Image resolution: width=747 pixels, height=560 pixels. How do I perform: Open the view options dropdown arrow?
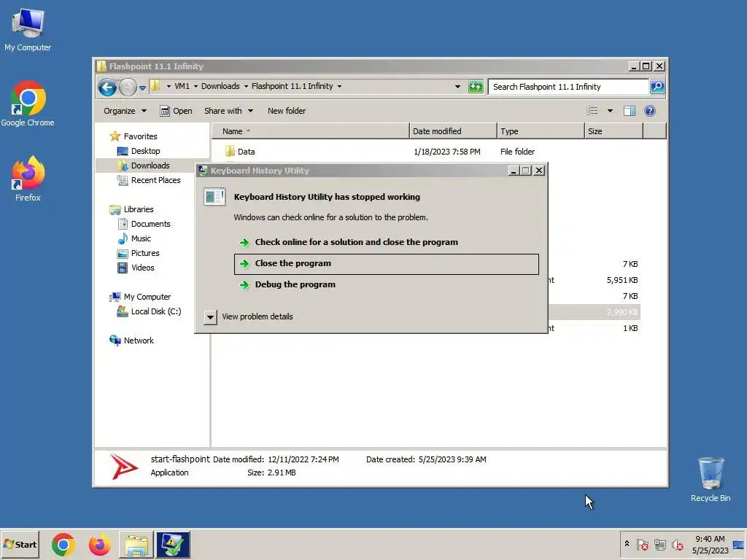pyautogui.click(x=610, y=111)
